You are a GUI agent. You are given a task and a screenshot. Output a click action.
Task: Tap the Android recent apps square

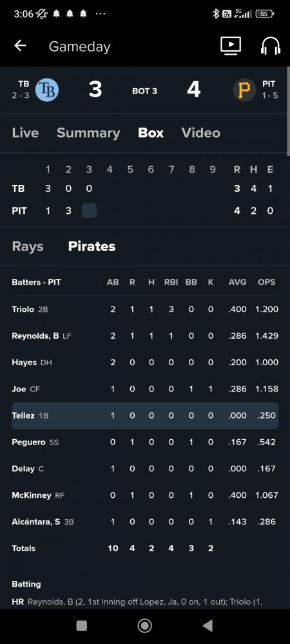pyautogui.click(x=82, y=625)
